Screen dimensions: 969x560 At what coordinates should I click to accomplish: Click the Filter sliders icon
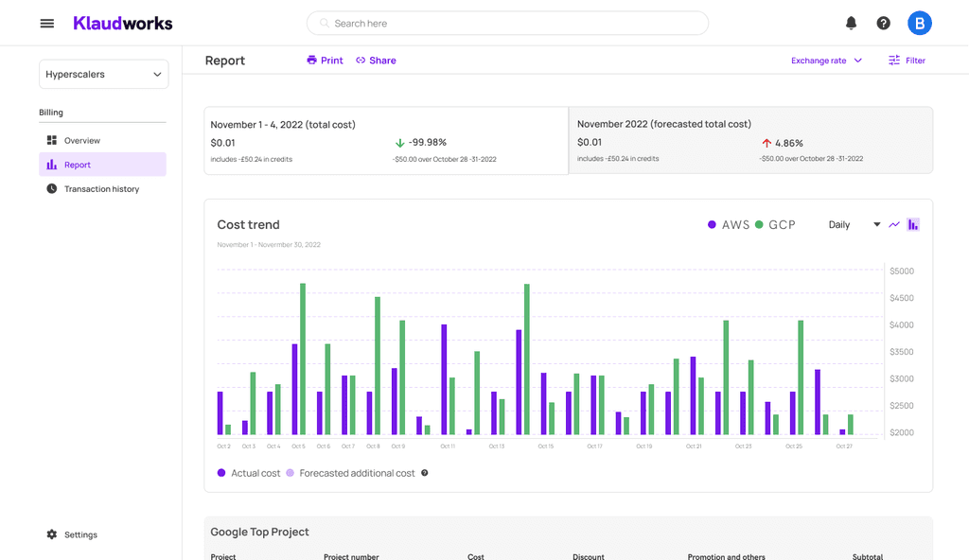point(894,60)
